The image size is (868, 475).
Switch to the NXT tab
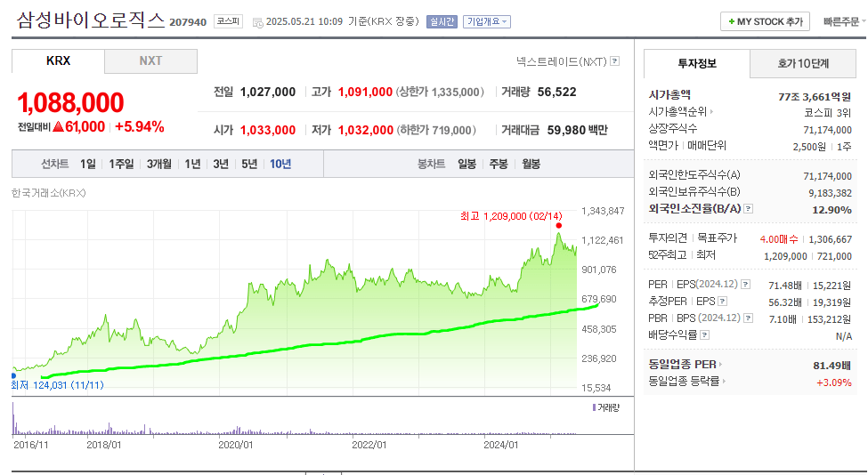[150, 60]
